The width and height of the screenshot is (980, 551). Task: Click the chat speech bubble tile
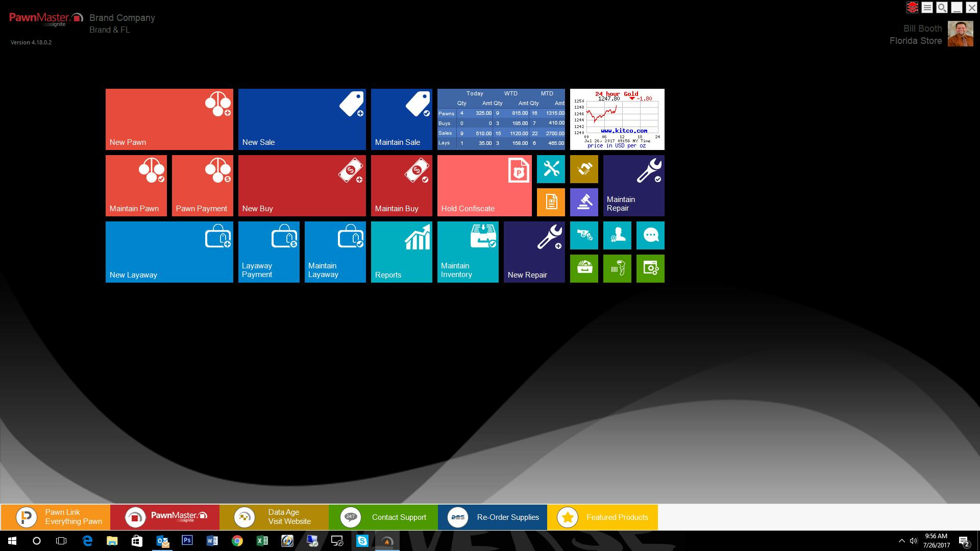pos(650,235)
